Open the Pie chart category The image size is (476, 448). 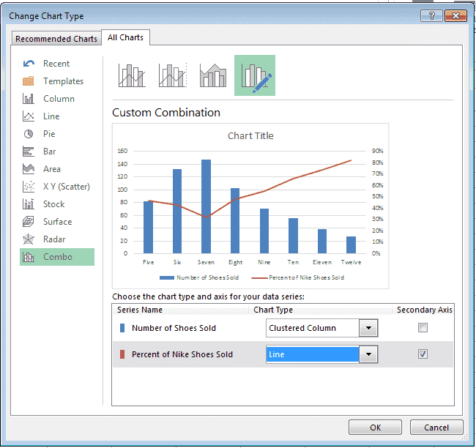tap(49, 134)
